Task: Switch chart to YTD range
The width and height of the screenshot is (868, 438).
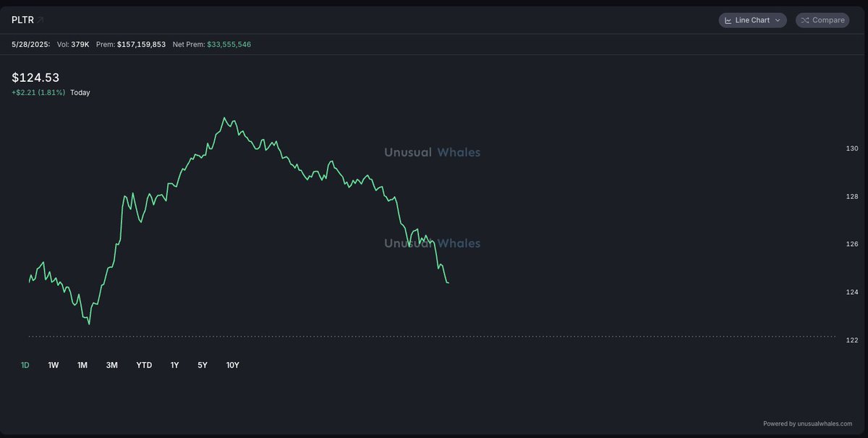Action: click(x=144, y=365)
